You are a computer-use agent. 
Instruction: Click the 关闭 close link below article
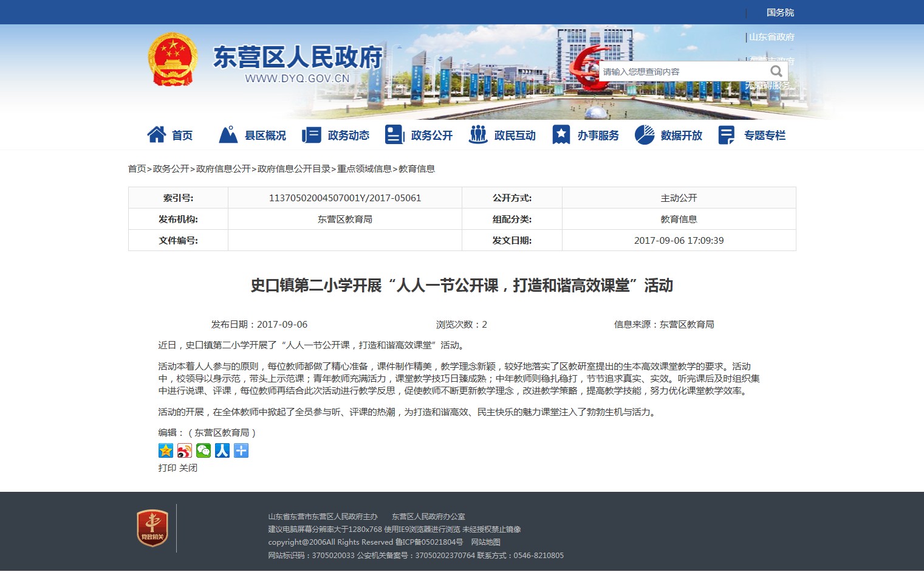point(188,468)
